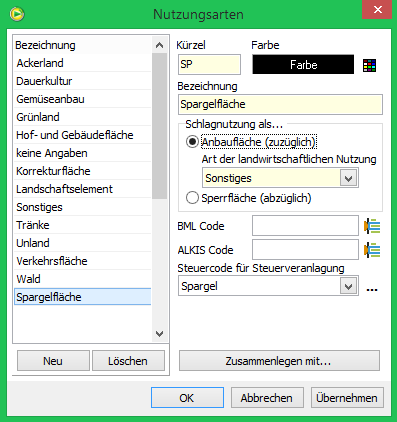Select Hof- und Gebäudefläche entry
The height and width of the screenshot is (422, 397).
point(82,135)
